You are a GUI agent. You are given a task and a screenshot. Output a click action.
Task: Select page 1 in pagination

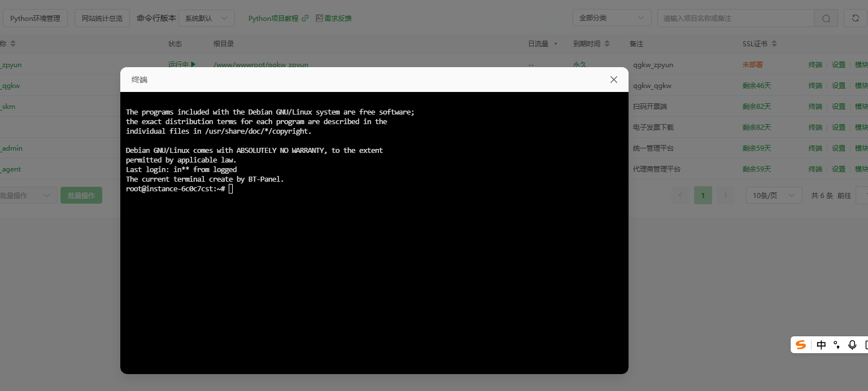coord(703,196)
